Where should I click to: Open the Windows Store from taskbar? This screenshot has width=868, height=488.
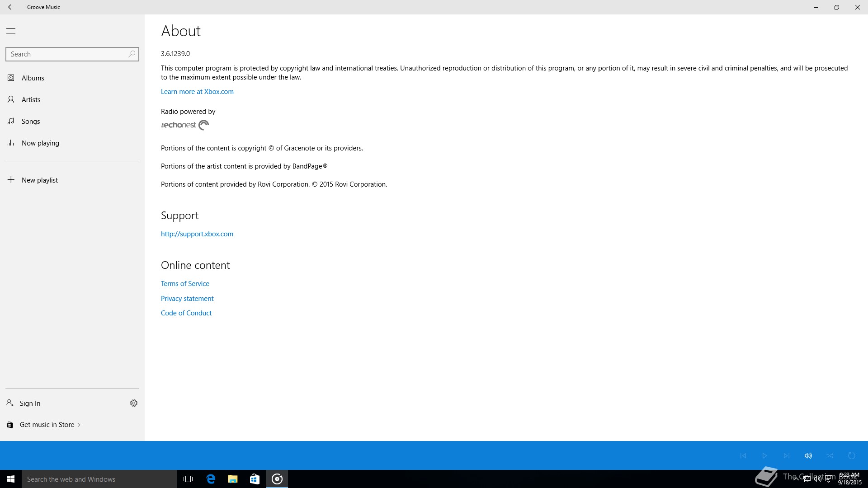pos(255,479)
